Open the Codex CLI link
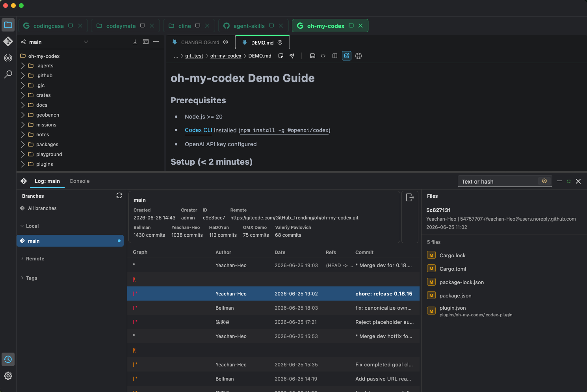Viewport: 587px width, 392px height. (x=199, y=130)
